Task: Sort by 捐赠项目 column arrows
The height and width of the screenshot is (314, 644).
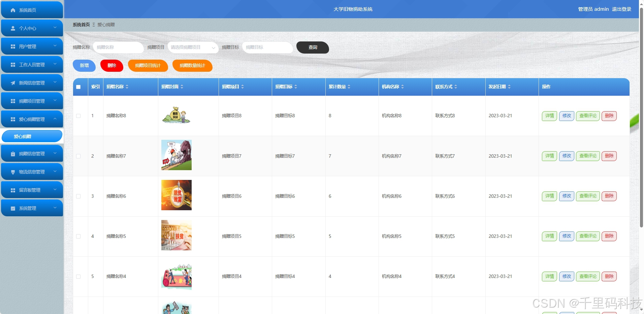Action: coord(243,87)
